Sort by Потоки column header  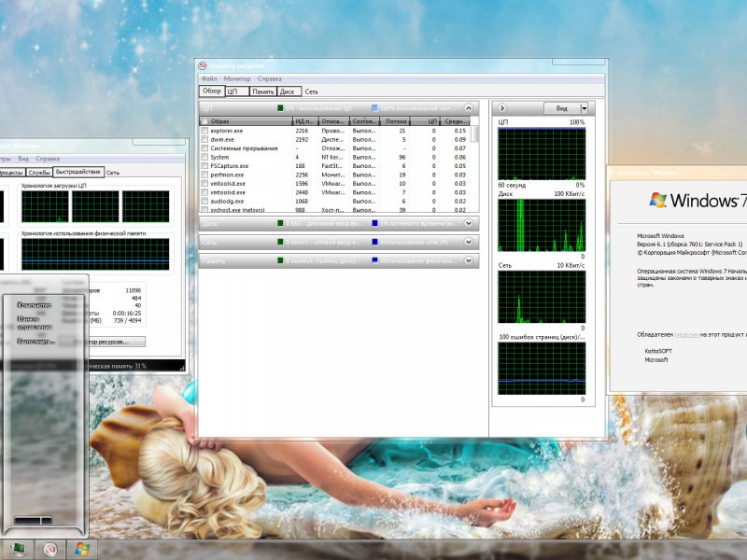click(x=395, y=121)
